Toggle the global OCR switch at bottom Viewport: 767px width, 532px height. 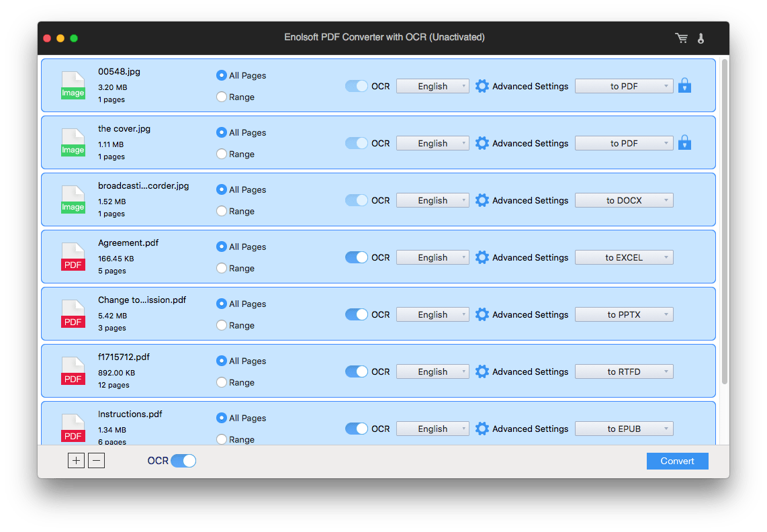183,461
